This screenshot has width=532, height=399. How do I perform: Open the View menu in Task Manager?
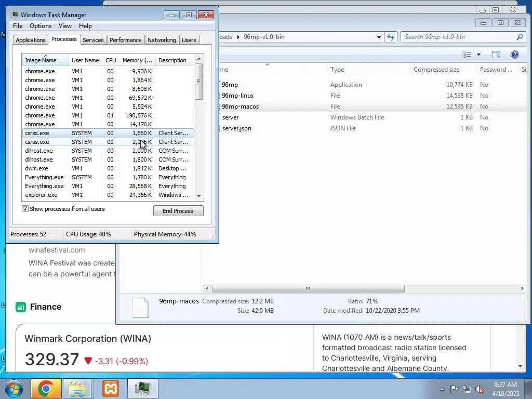click(x=65, y=26)
